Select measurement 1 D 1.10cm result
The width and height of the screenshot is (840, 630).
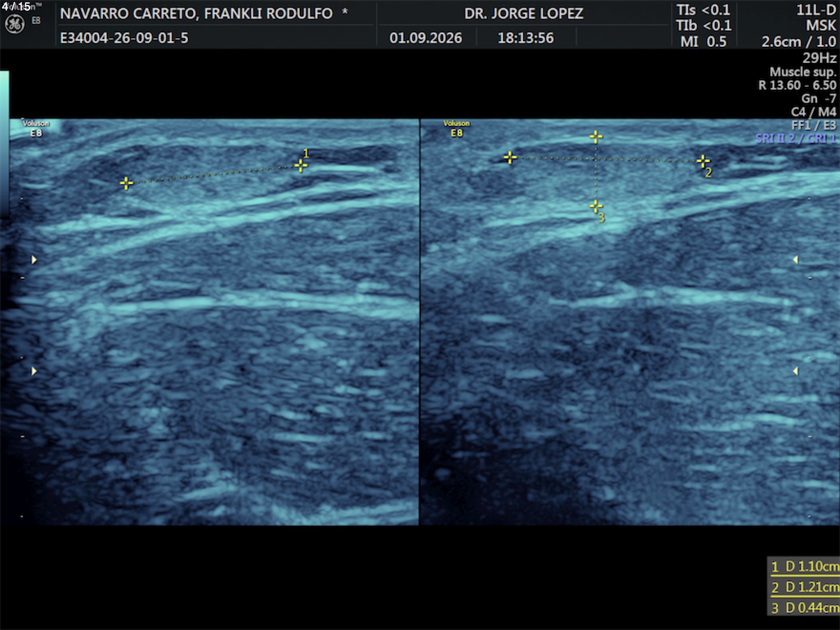pyautogui.click(x=805, y=567)
